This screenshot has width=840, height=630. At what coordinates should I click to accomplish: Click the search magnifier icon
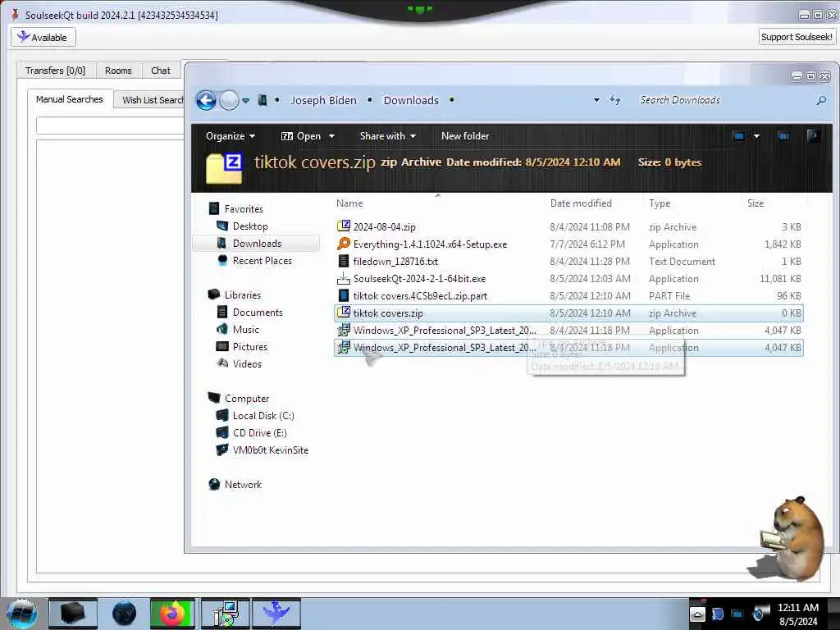[820, 100]
